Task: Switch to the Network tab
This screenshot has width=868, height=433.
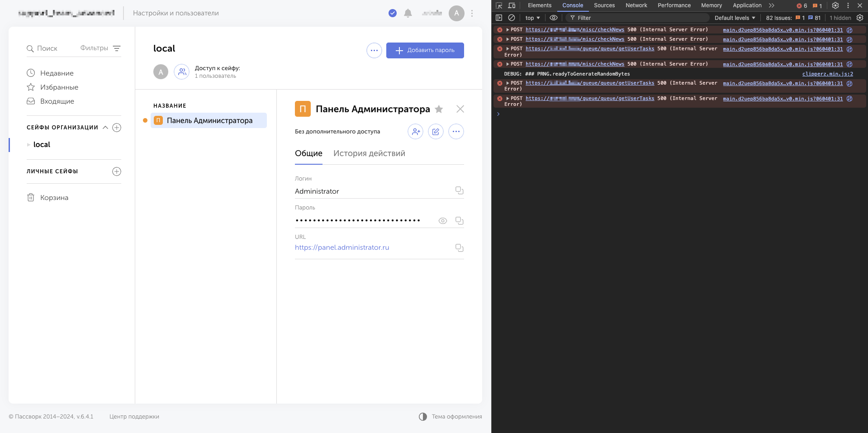Action: 636,5
